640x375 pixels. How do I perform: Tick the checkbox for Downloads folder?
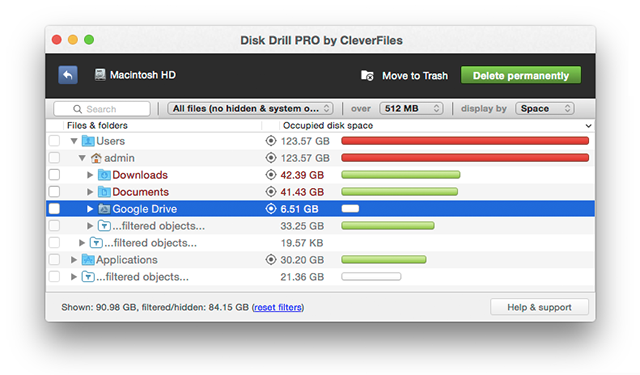(x=54, y=175)
